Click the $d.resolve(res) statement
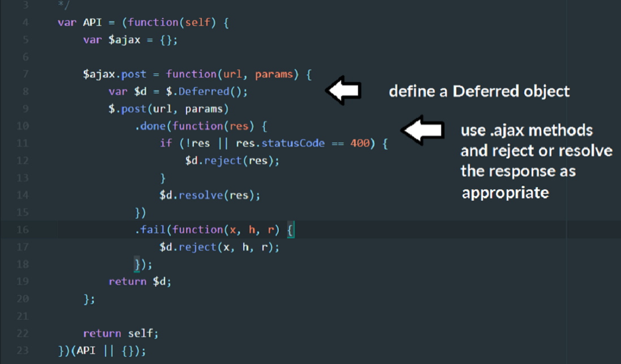Viewport: 621px width, 364px height. (210, 195)
